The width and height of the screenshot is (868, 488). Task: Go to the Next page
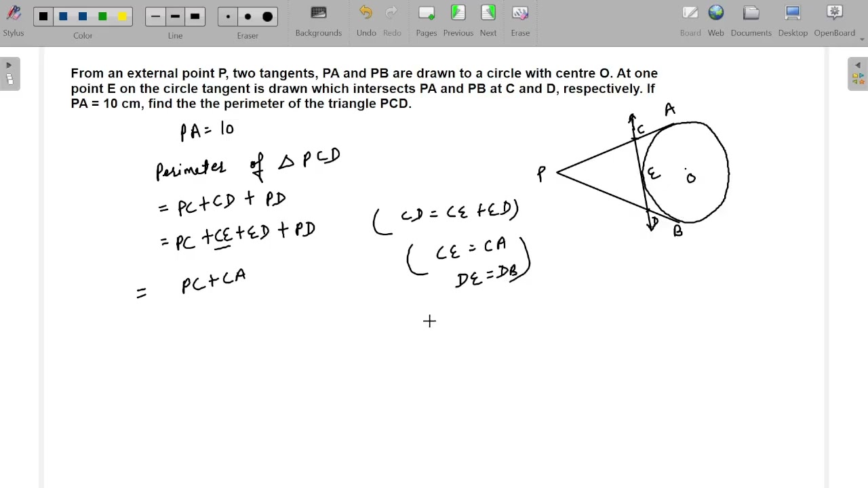pyautogui.click(x=488, y=21)
